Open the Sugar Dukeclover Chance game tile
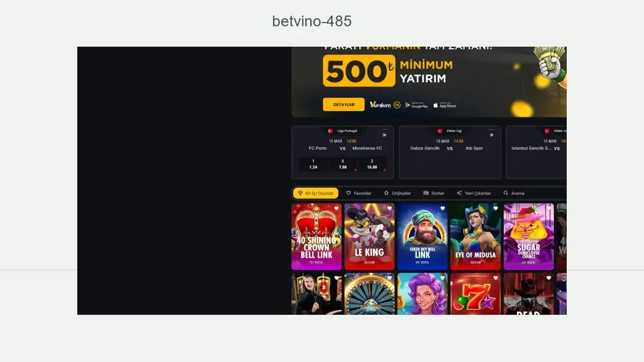Screen dimensions: 644x362 529,237
